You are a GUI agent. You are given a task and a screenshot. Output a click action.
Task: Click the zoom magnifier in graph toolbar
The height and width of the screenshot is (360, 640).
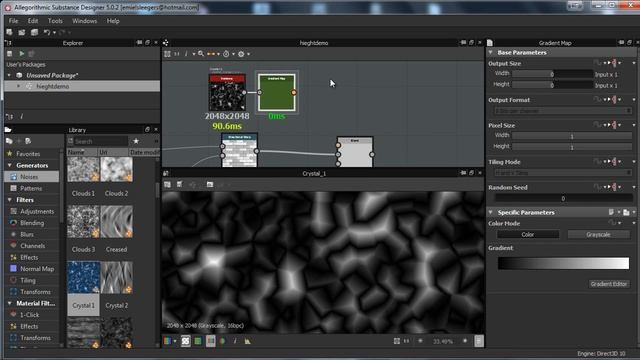point(201,54)
